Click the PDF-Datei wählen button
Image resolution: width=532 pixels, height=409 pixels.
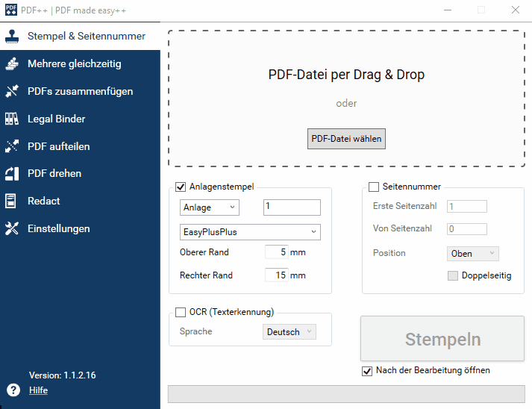(346, 139)
